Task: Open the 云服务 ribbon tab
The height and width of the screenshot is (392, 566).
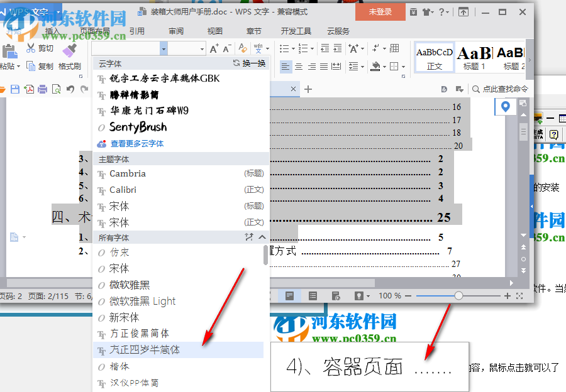Action: (338, 31)
